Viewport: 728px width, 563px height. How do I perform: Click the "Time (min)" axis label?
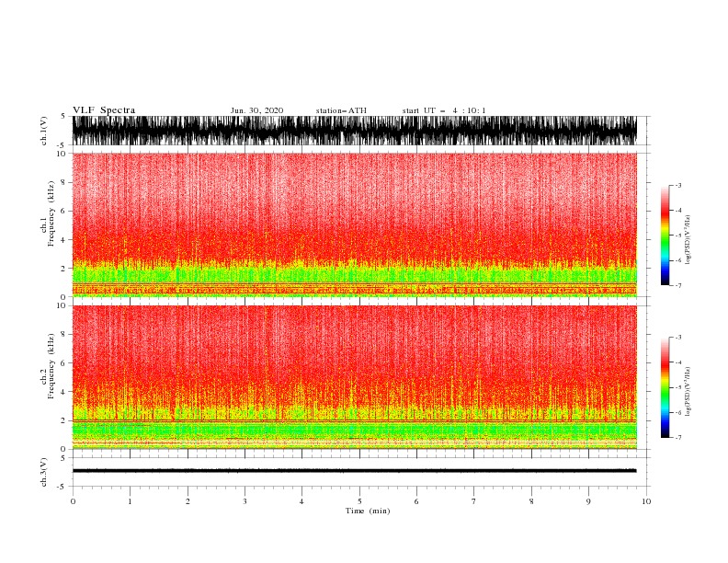pyautogui.click(x=368, y=511)
